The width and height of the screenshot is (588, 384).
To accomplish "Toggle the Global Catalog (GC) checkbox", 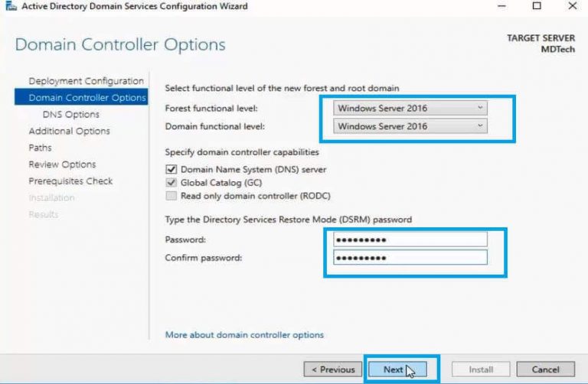I will pos(171,183).
